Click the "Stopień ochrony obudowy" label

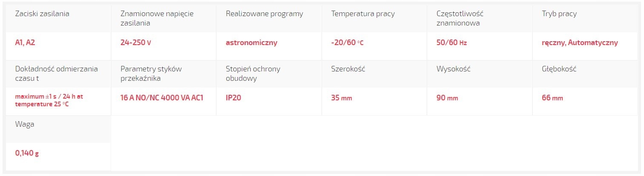point(253,74)
